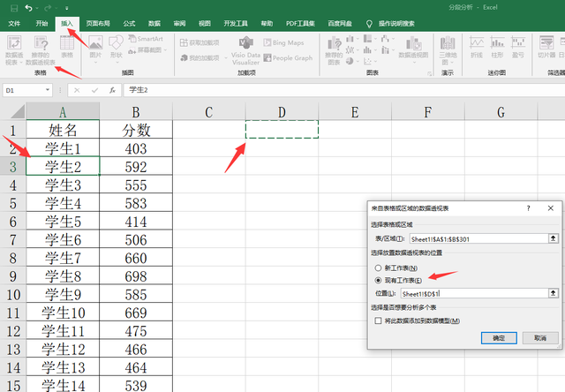Insert SmartArt graphic
Viewport: 565px width, 392px height.
pyautogui.click(x=146, y=39)
